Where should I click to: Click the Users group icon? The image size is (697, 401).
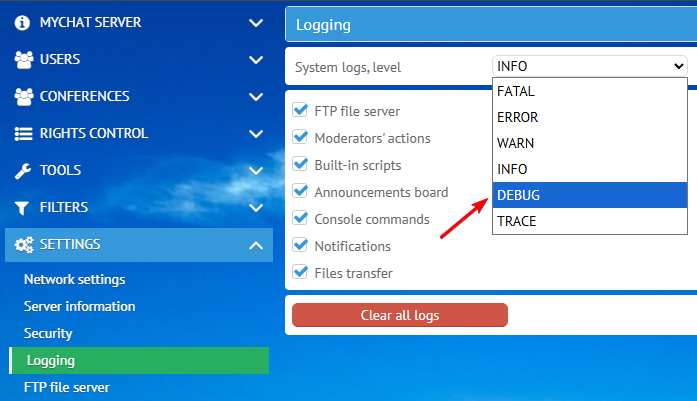tap(24, 60)
